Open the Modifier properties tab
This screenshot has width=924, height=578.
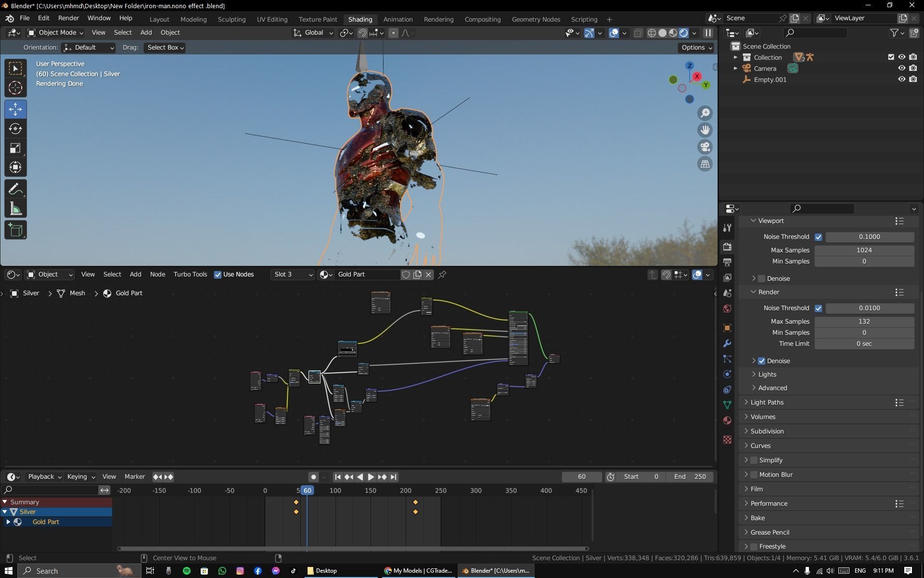tap(727, 343)
